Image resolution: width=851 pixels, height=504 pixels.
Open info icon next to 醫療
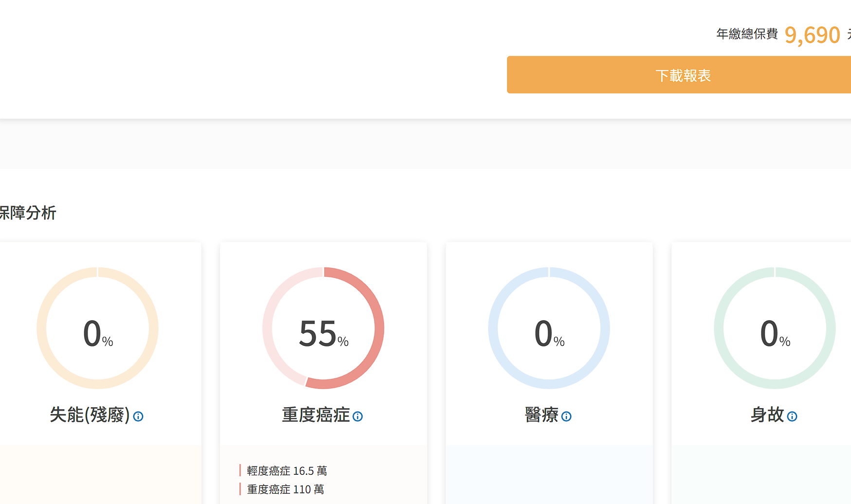[566, 416]
